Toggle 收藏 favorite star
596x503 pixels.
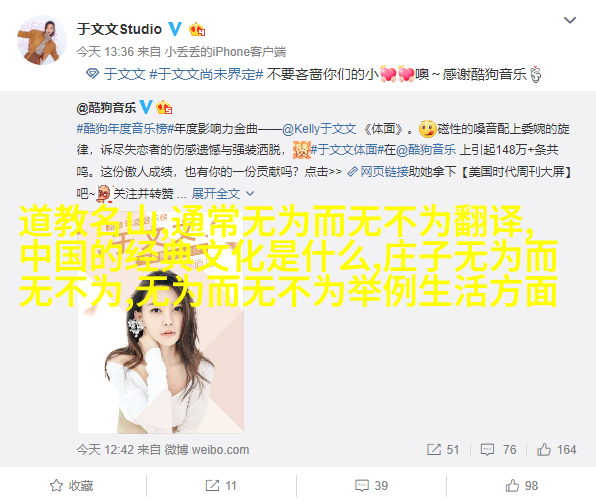click(x=71, y=486)
